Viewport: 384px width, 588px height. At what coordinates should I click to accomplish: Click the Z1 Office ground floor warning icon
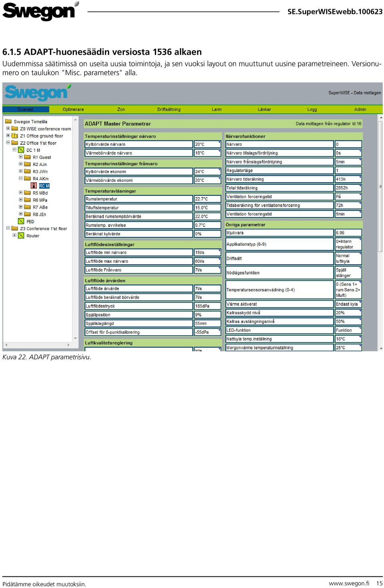[x=15, y=136]
